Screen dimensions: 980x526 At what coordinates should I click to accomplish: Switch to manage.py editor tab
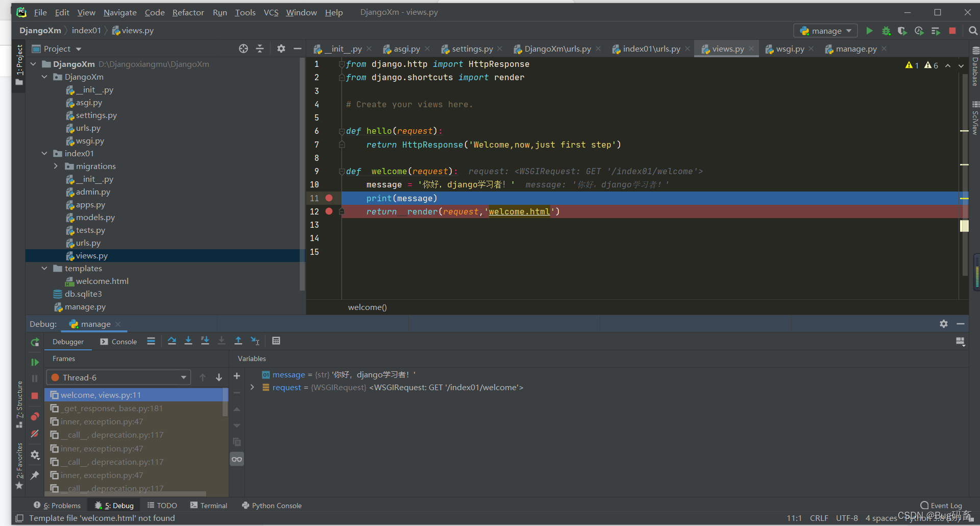[856, 49]
